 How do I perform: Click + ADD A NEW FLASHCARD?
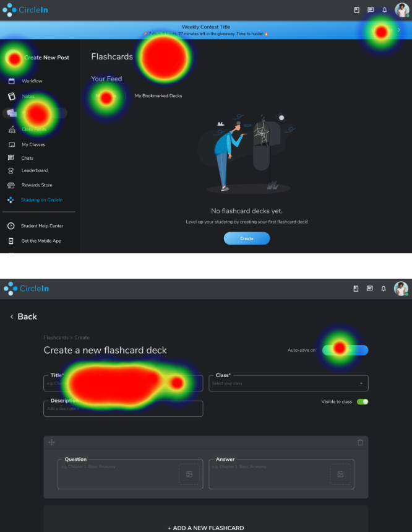(x=206, y=528)
